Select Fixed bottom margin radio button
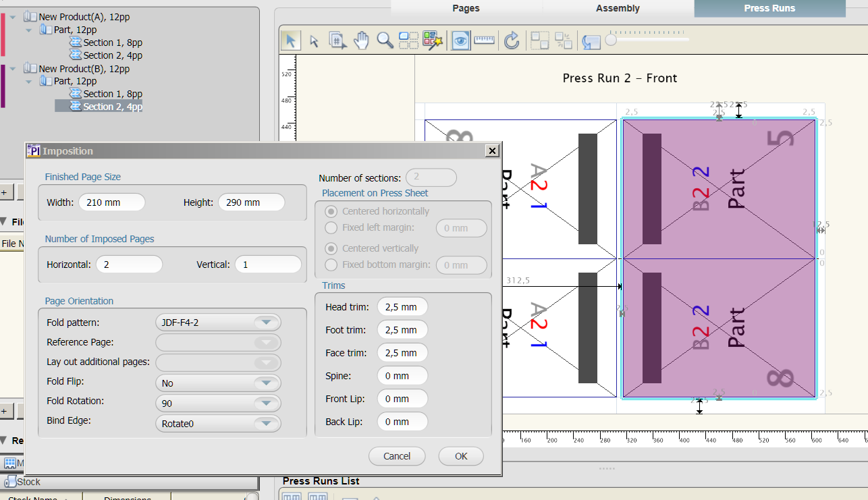This screenshot has height=500, width=868. point(331,265)
